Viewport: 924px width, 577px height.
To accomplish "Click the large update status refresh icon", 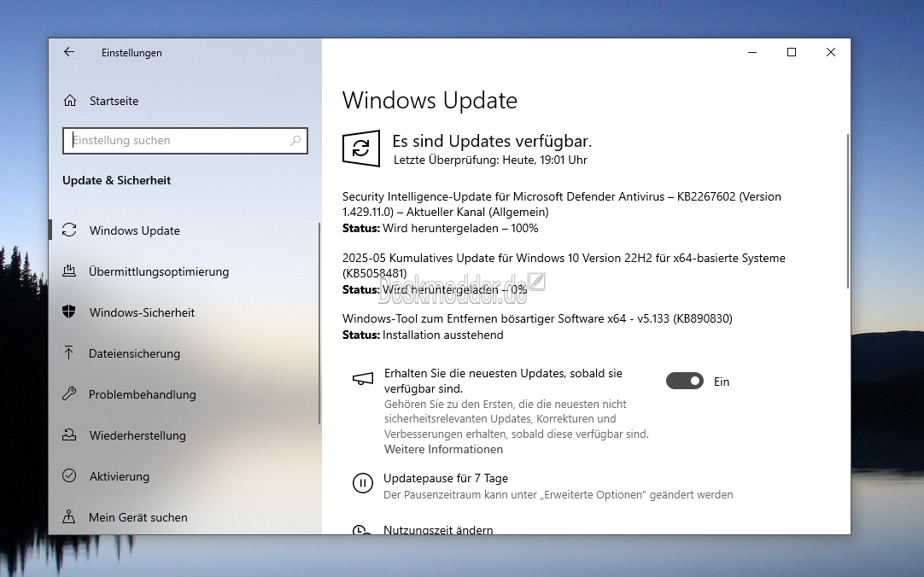I will pyautogui.click(x=361, y=149).
